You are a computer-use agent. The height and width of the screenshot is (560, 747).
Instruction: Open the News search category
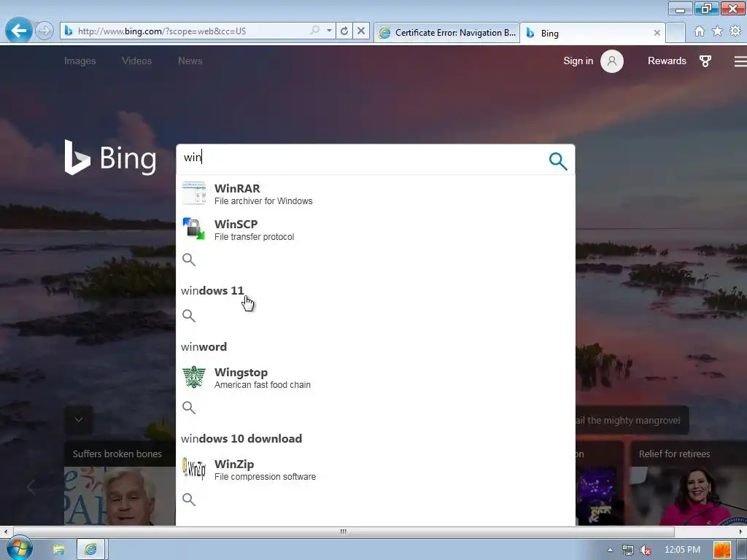[190, 61]
